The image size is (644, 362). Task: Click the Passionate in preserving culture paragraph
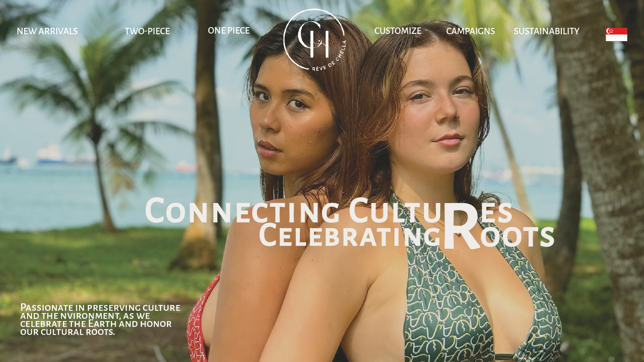[100, 319]
